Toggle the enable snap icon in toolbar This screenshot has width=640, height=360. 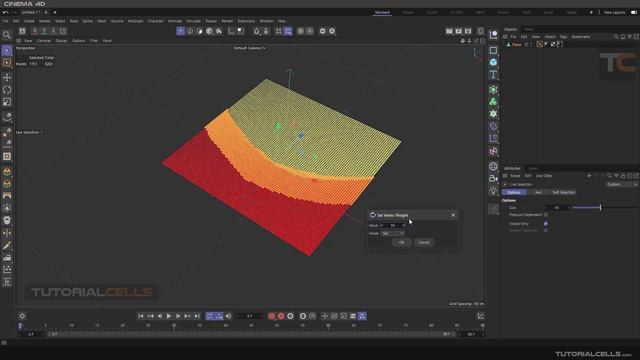click(257, 31)
